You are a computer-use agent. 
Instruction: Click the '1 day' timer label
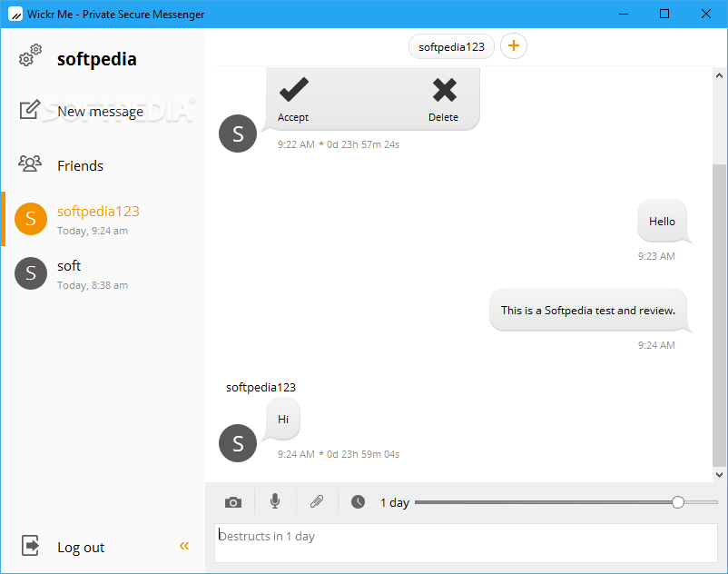pyautogui.click(x=395, y=502)
